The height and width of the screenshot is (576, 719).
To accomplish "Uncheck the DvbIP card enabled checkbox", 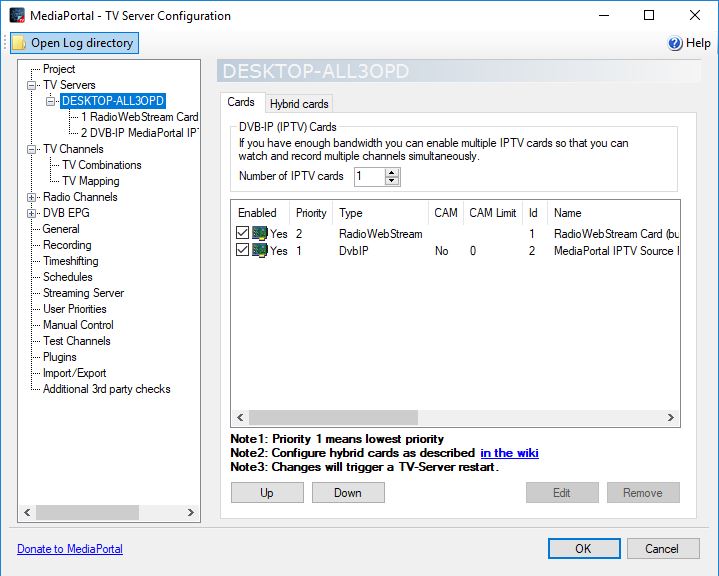I will pyautogui.click(x=242, y=250).
